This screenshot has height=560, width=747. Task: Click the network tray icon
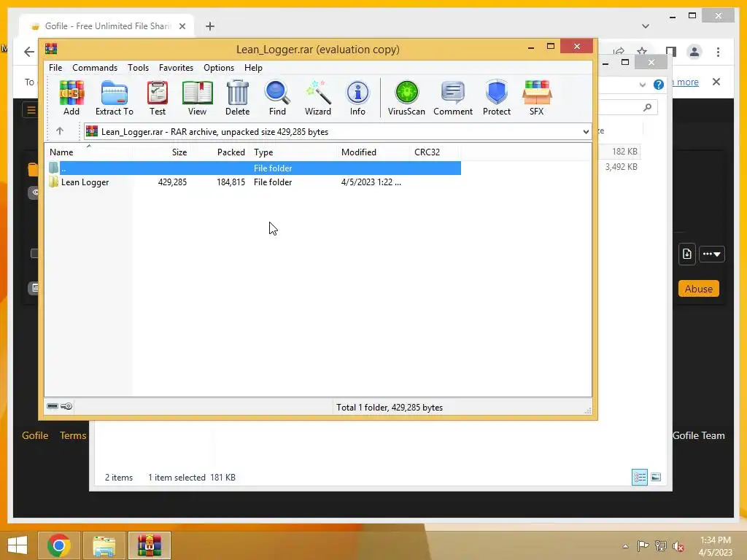click(660, 546)
